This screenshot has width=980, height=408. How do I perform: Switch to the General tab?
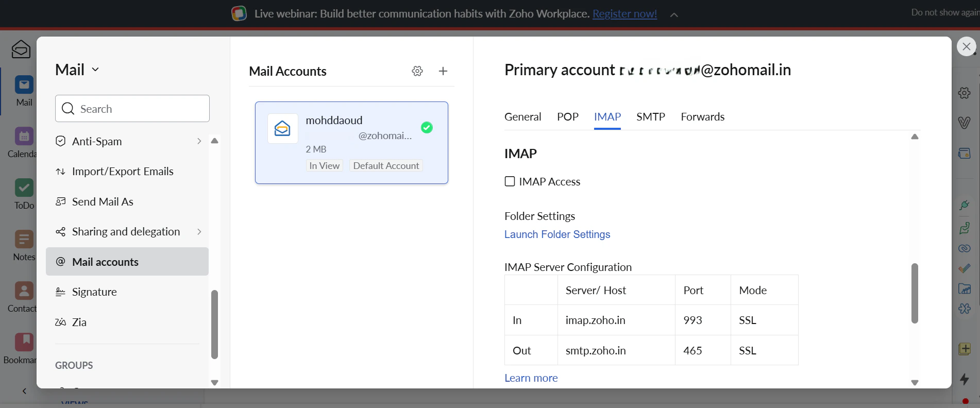pyautogui.click(x=522, y=117)
